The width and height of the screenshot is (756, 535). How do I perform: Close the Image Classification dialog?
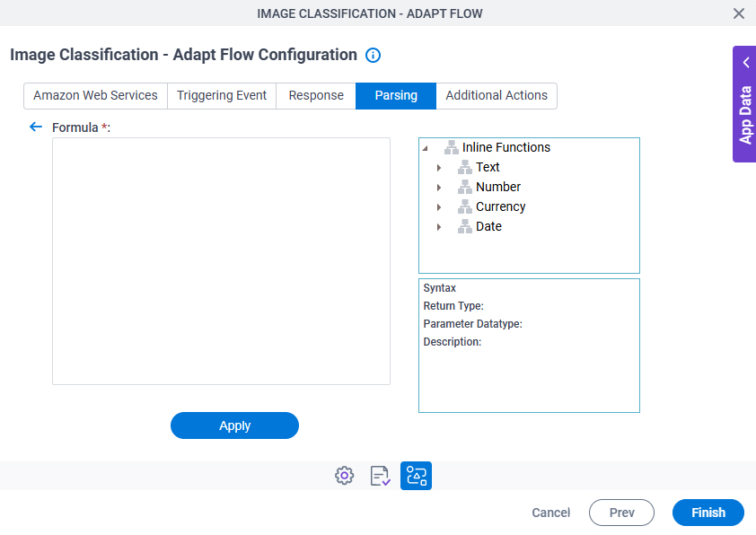[x=739, y=13]
